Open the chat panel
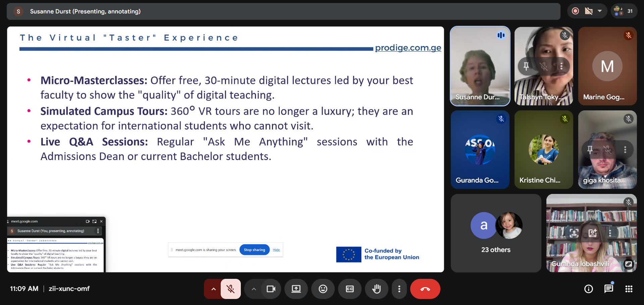644x305 pixels. 608,289
